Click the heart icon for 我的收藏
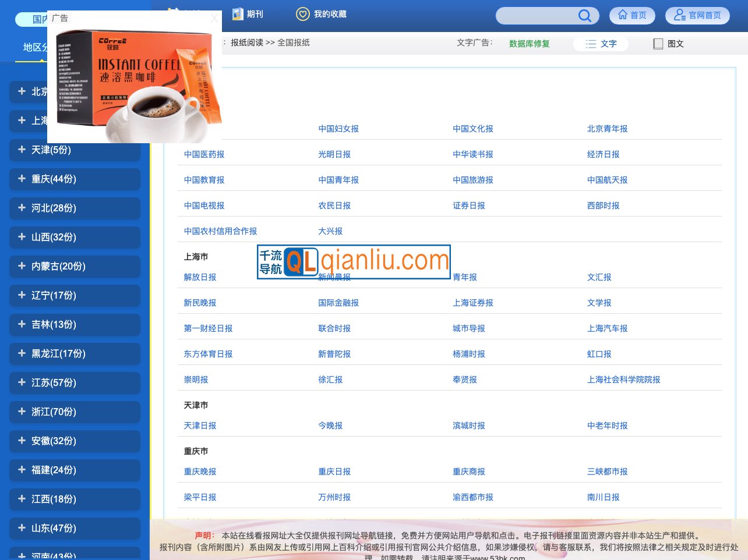The width and height of the screenshot is (748, 560). (x=303, y=14)
